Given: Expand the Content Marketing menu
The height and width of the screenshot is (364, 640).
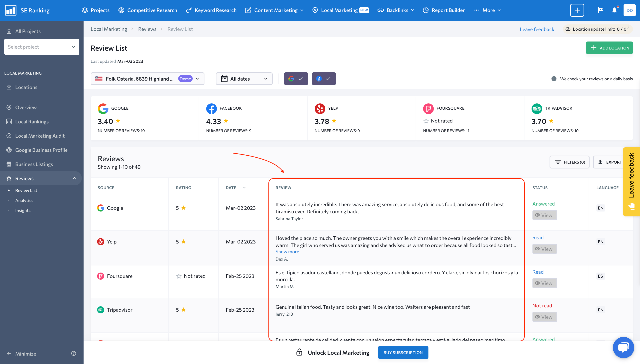Looking at the screenshot, I should [275, 10].
